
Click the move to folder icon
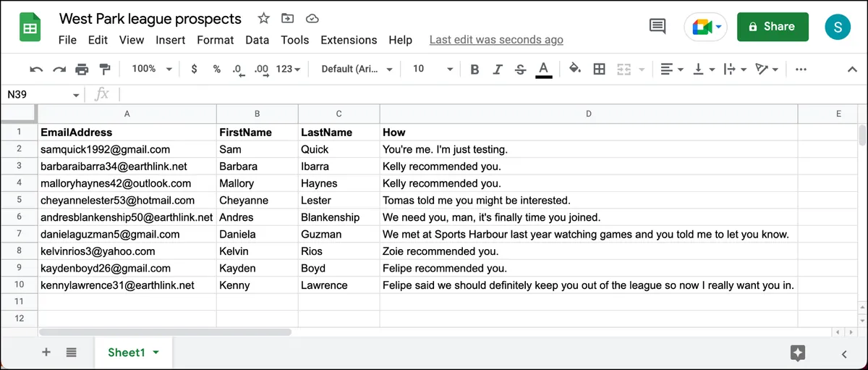point(288,18)
